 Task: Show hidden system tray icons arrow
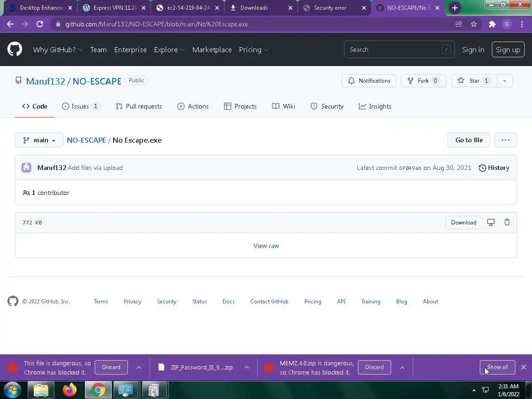click(474, 391)
